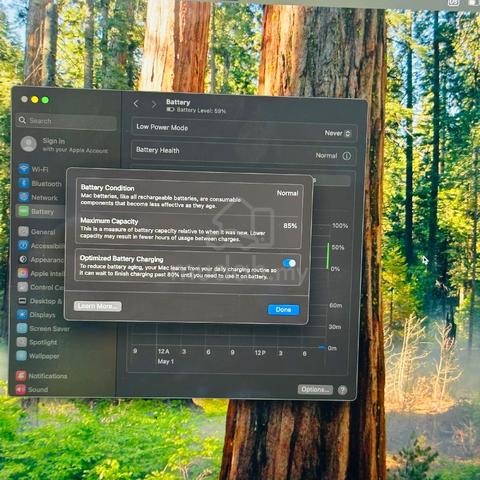Viewport: 480px width, 480px height.
Task: Open Screen Saver settings icon
Action: [x=22, y=328]
